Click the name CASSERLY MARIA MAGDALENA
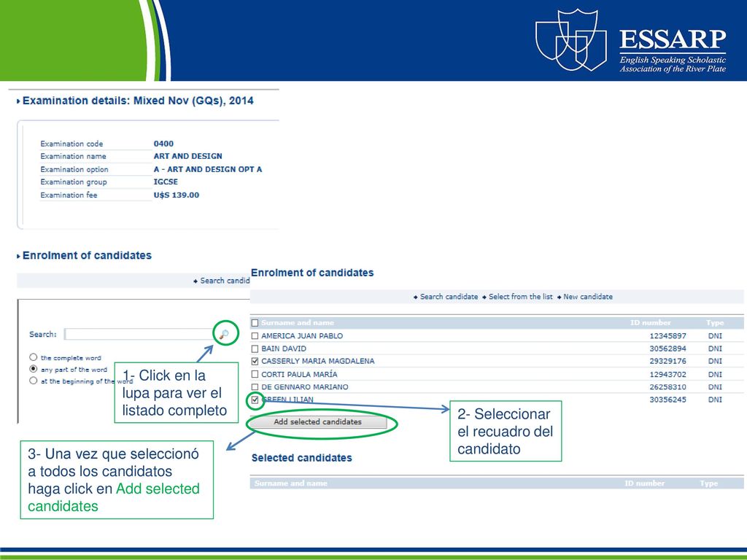 pyautogui.click(x=318, y=362)
